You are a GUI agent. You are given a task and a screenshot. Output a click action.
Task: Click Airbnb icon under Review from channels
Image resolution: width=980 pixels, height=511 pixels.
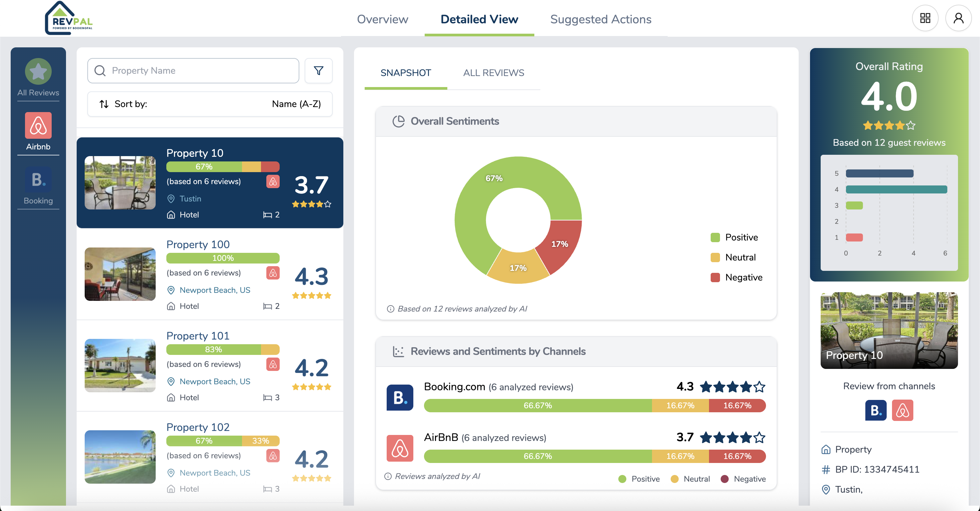tap(902, 410)
